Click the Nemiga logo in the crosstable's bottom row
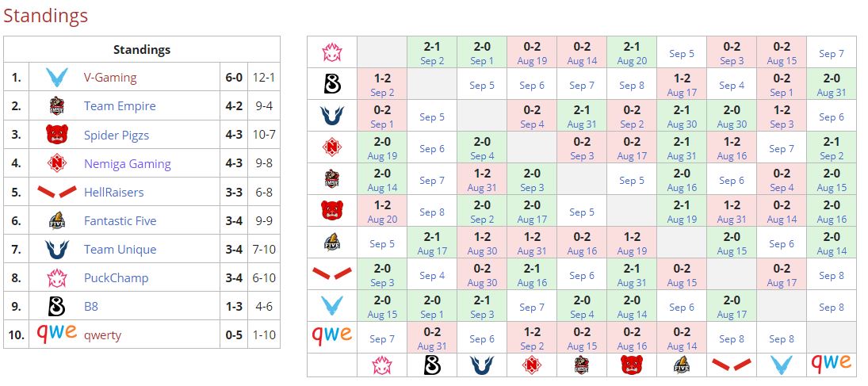This screenshot has height=386, width=868. 532,365
